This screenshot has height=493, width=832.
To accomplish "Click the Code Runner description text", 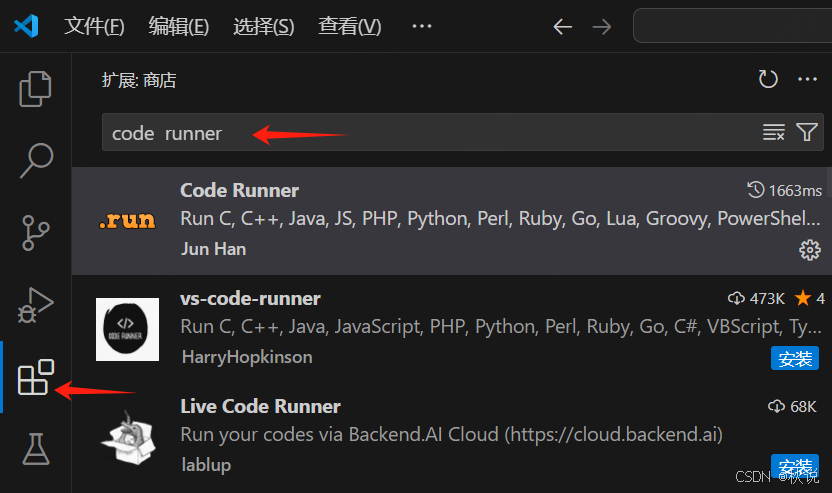I will tap(500, 219).
